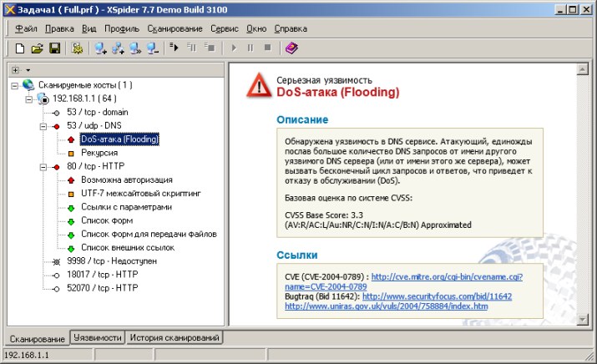Viewport: 597px width, 364px height.
Task: Click the description pane scroll up arrow
Action: 583,69
